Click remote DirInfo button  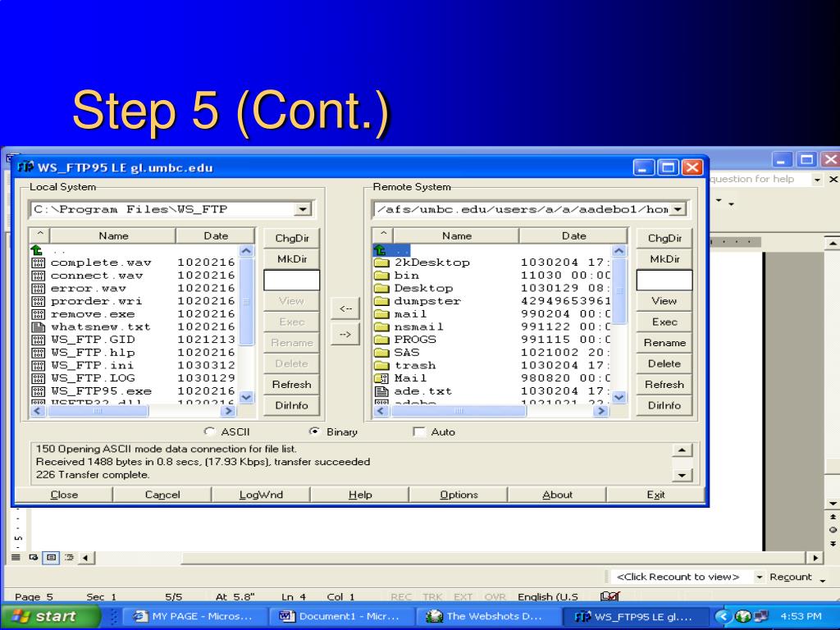664,405
